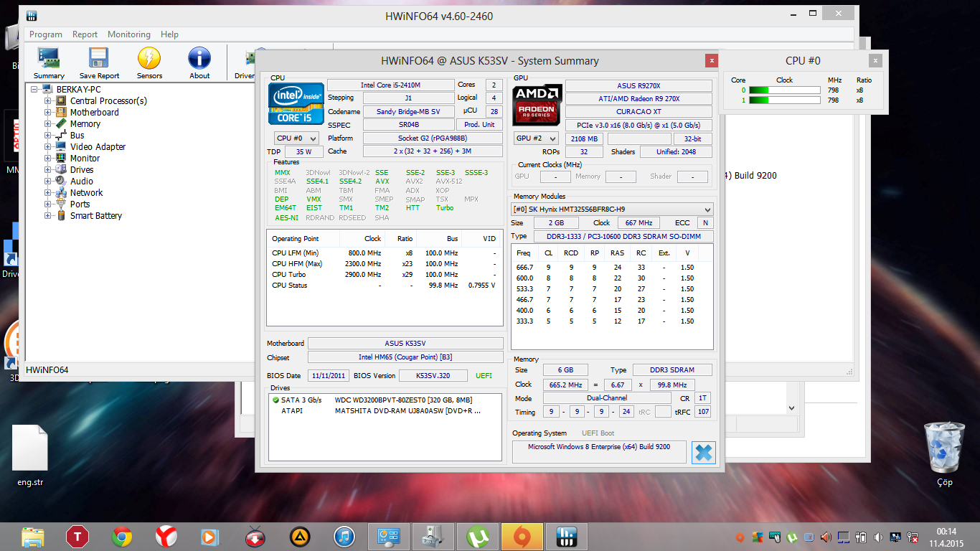
Task: Click the Core 1 clock bar
Action: (784, 100)
